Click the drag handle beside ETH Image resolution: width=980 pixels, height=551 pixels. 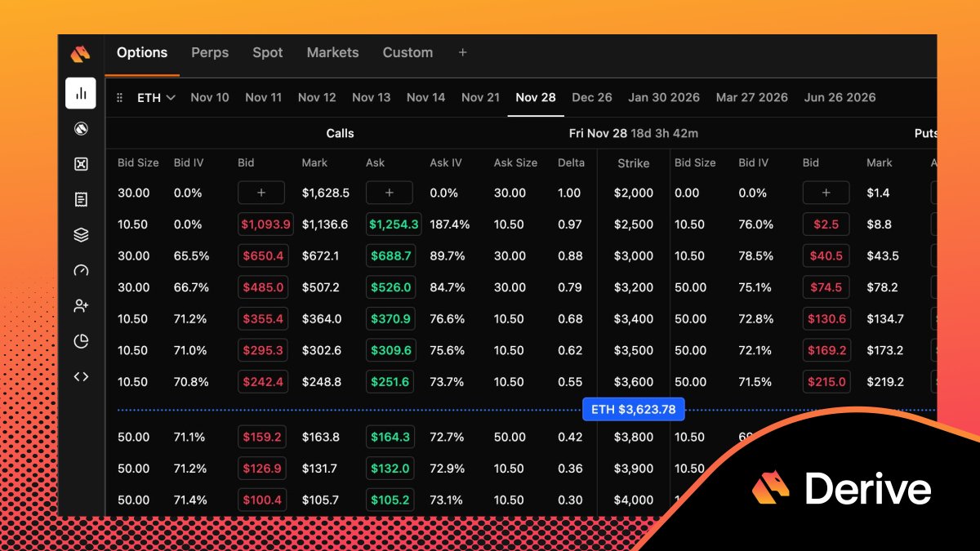click(119, 97)
